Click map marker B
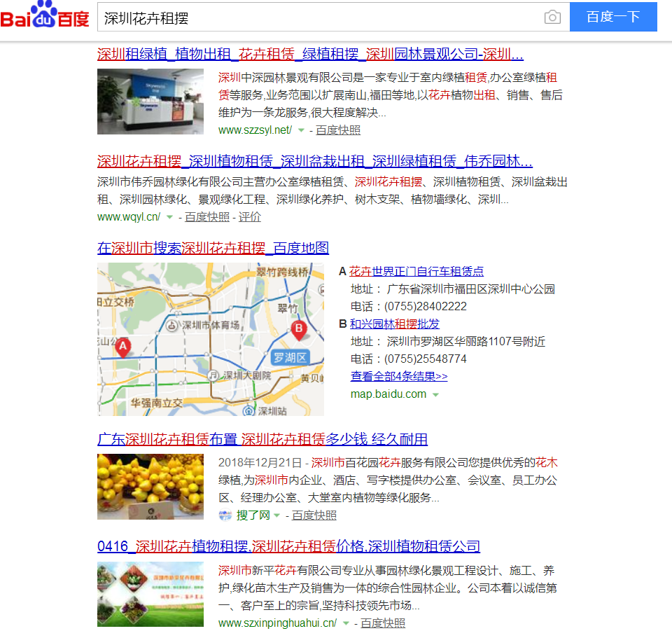Viewport: 672px width, 638px height. click(x=299, y=330)
